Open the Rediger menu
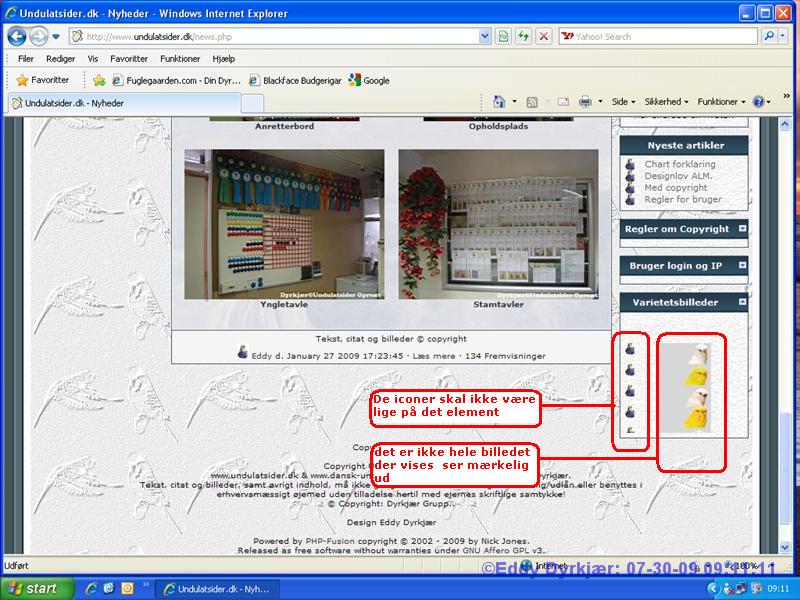 (x=61, y=59)
